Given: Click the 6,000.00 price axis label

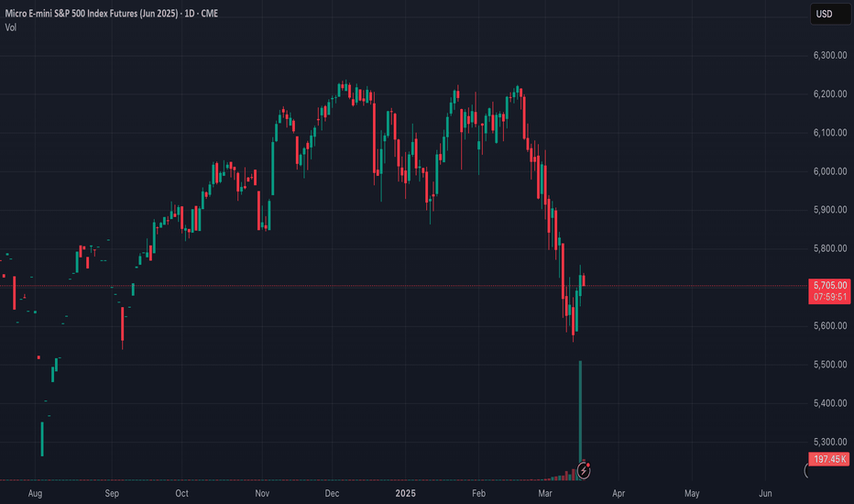Looking at the screenshot, I should (830, 171).
